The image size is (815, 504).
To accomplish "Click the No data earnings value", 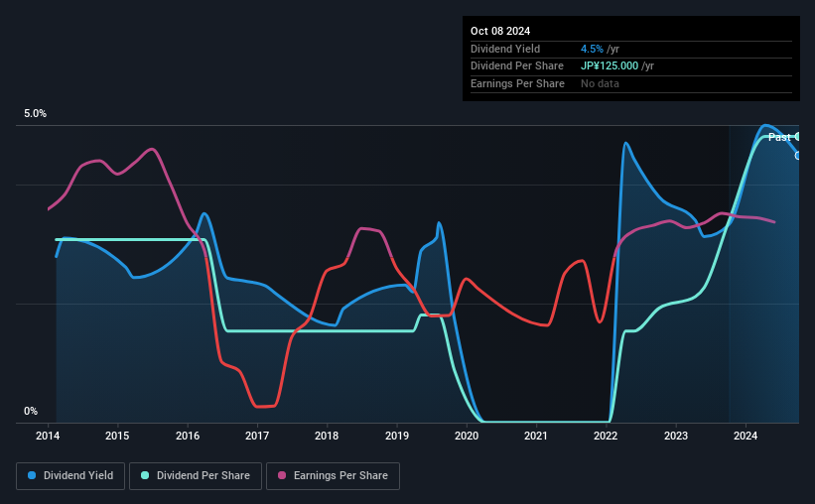I will coord(600,83).
